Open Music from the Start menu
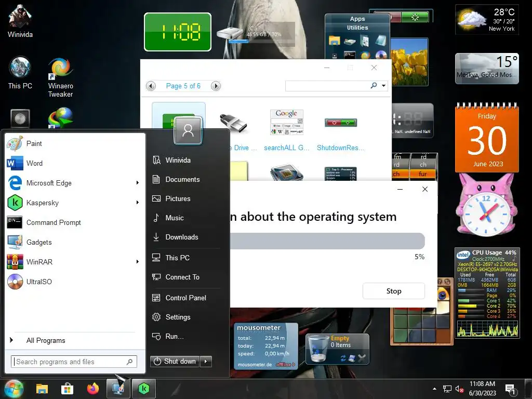This screenshot has height=399, width=532. (x=175, y=218)
